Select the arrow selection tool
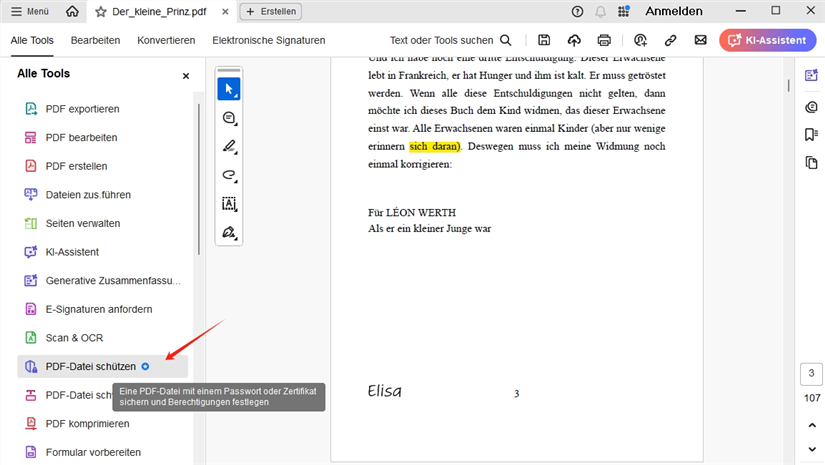The image size is (825, 465). (x=229, y=89)
